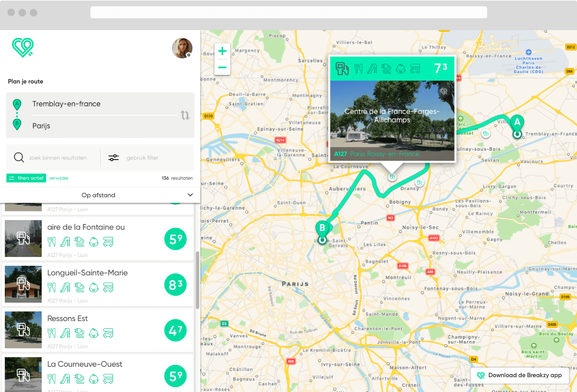Open the user profile avatar
577x392 pixels.
point(182,48)
